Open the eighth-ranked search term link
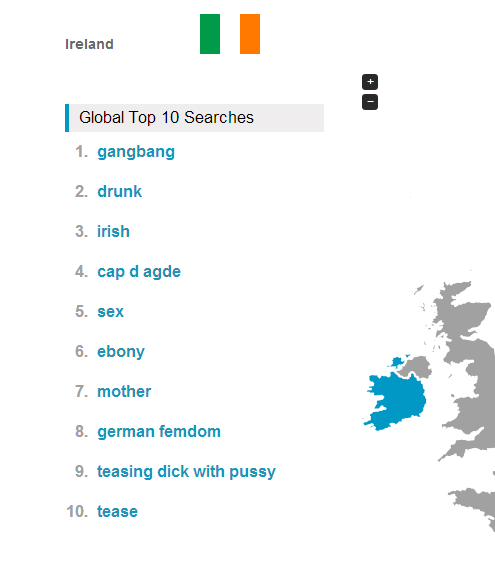495x575 pixels. tap(159, 432)
